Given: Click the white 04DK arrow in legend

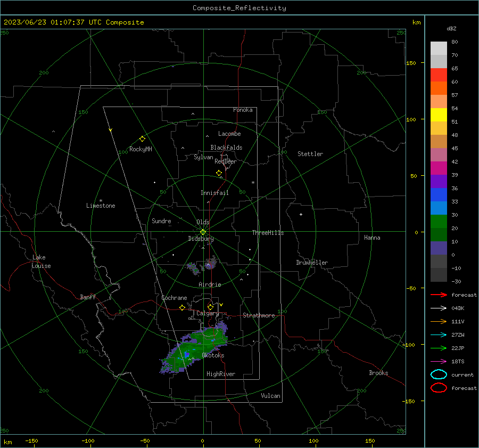Looking at the screenshot, I should coord(439,308).
